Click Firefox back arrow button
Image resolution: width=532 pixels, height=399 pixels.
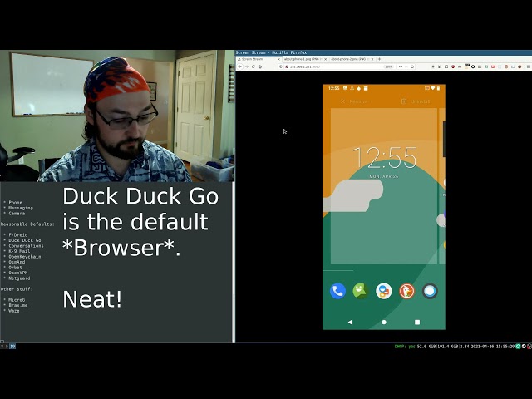240,66
